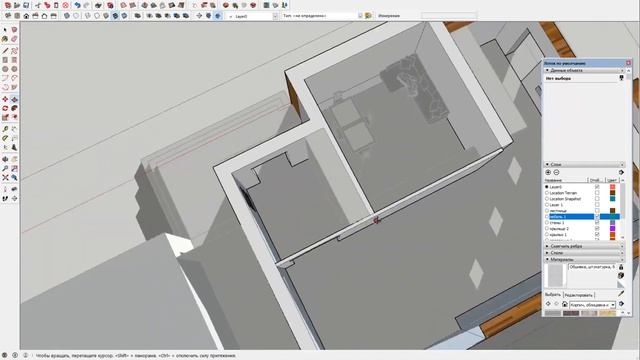
Task: Pick the Tape Measure tool
Action: (5, 129)
